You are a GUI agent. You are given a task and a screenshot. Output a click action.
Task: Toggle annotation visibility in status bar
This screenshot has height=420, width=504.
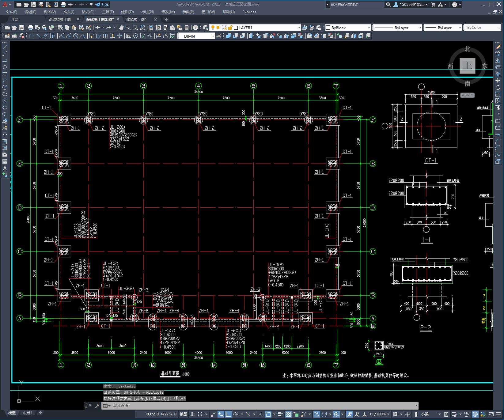click(349, 414)
